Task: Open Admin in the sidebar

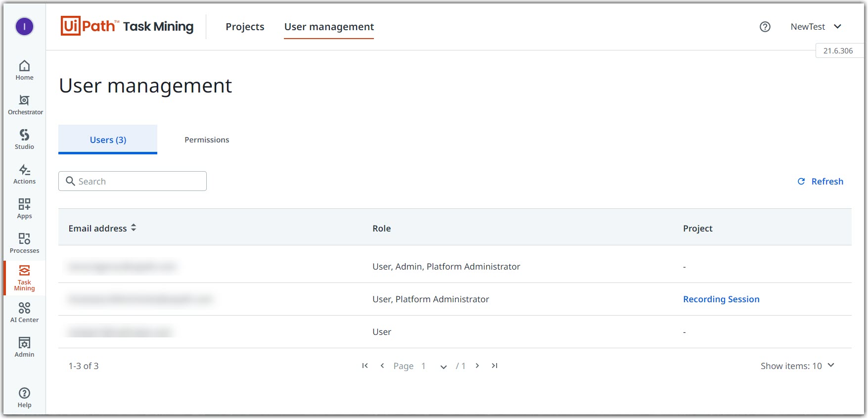Action: [24, 347]
